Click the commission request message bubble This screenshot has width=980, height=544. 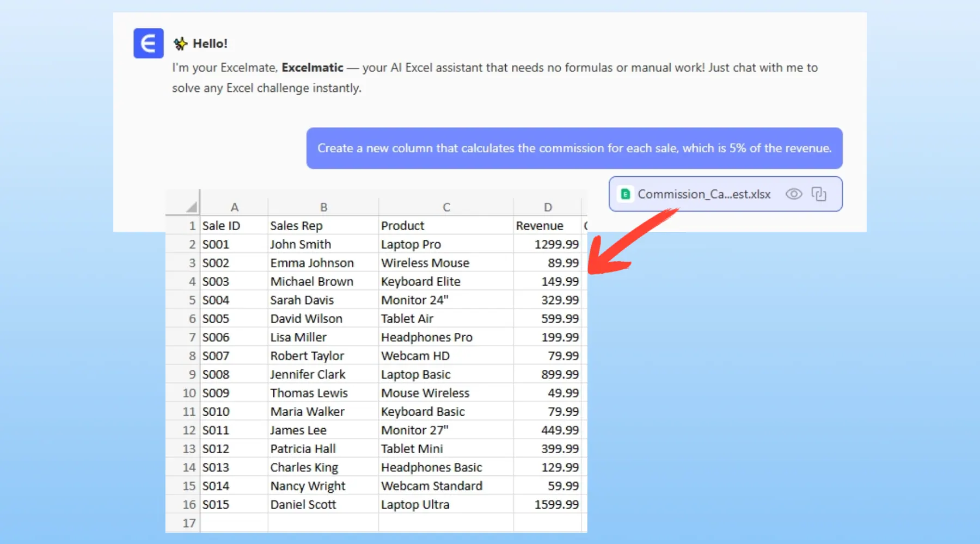(x=574, y=149)
